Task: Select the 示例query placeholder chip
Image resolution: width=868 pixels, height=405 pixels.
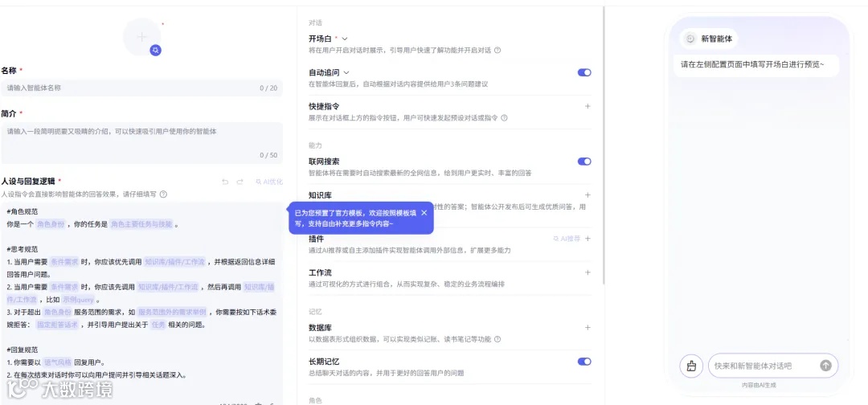Action: click(x=78, y=300)
